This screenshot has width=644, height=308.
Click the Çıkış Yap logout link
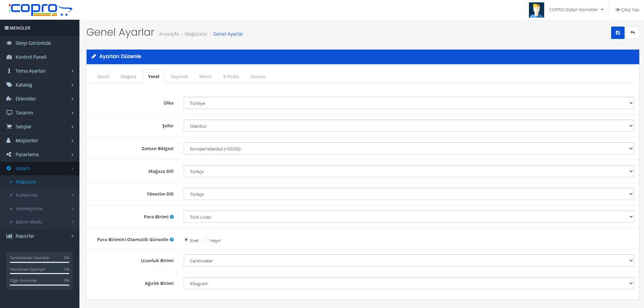627,10
